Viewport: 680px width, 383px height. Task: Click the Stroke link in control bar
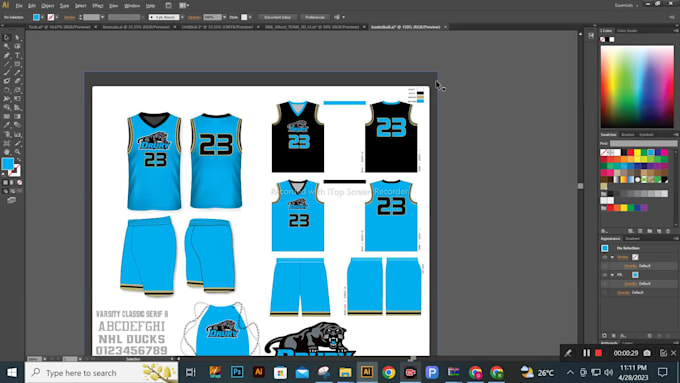[x=69, y=17]
